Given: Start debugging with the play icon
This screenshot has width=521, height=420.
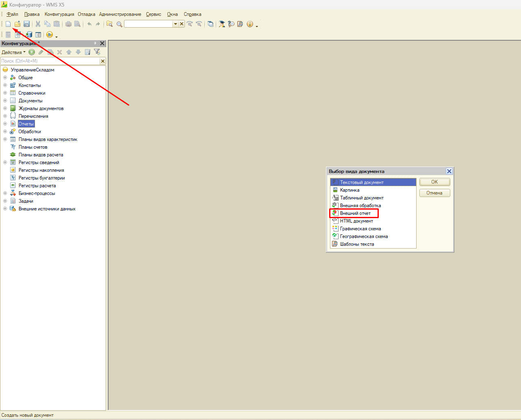Looking at the screenshot, I should 50,35.
